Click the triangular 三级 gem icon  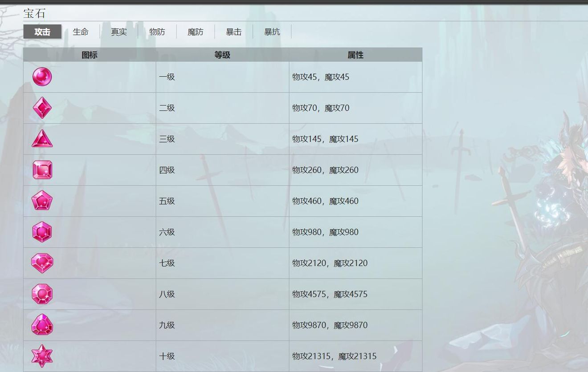click(42, 139)
